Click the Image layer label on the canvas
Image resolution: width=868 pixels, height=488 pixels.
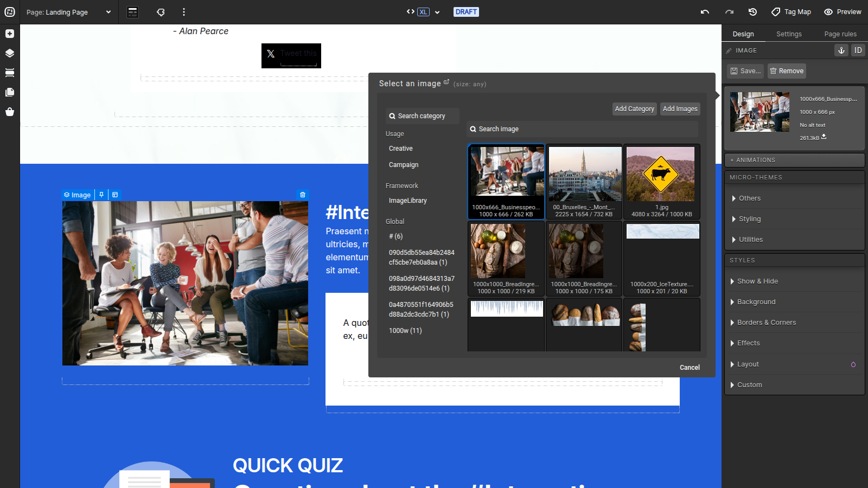[x=77, y=195]
